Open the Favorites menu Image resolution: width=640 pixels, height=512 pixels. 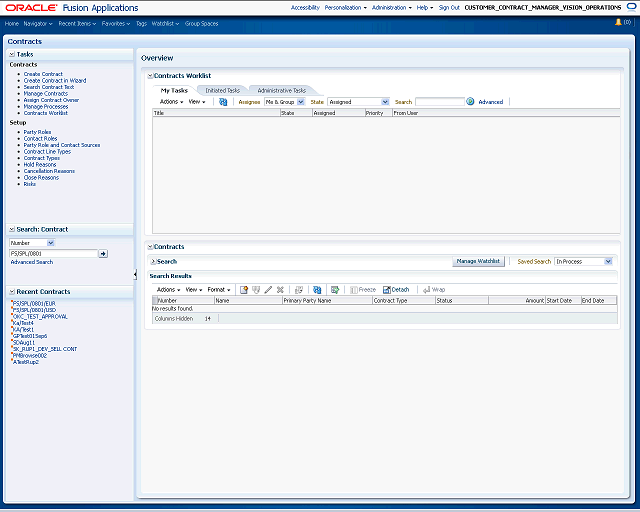click(116, 24)
